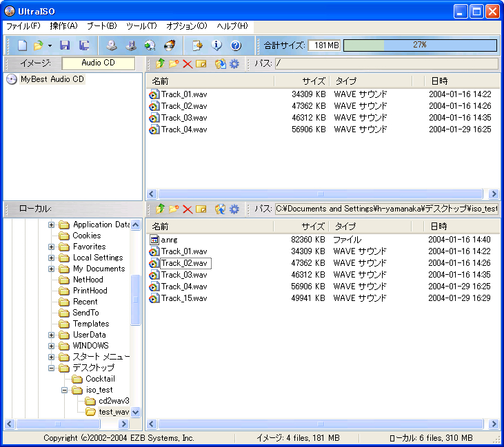Screen dimensions: 504x447
Task: Click the add-to-image icon in local panel toolbar
Action: [x=220, y=209]
